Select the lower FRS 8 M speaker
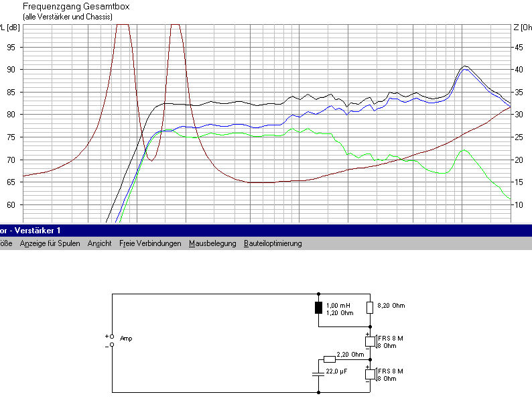 (x=371, y=375)
